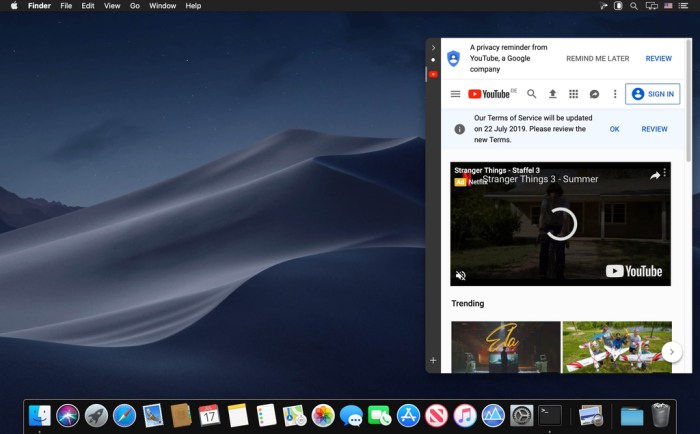Unmute the Stranger Things video player

click(461, 275)
